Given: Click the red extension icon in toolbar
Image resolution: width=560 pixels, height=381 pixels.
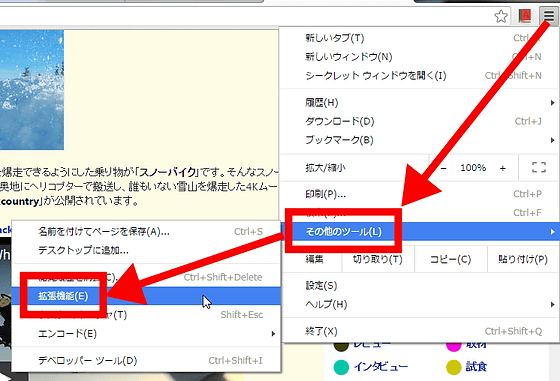Looking at the screenshot, I should pyautogui.click(x=525, y=16).
